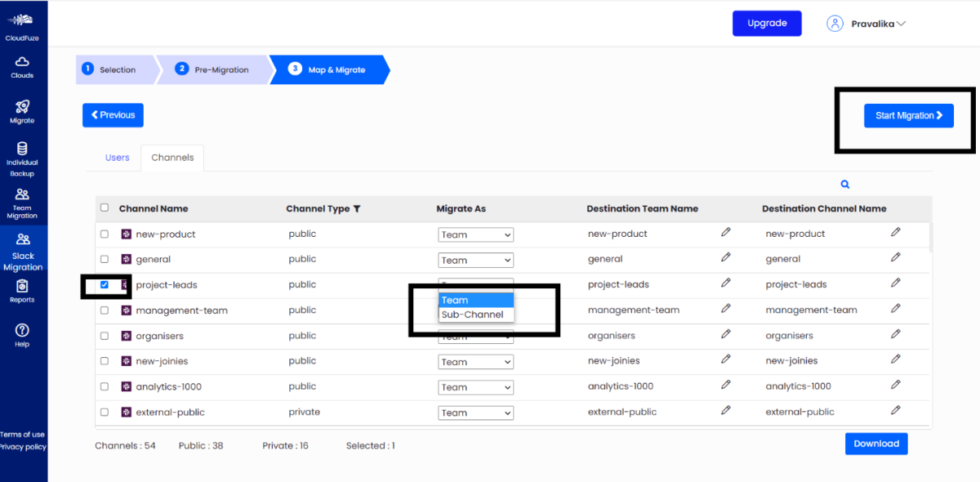Switch to the Users tab

click(117, 157)
